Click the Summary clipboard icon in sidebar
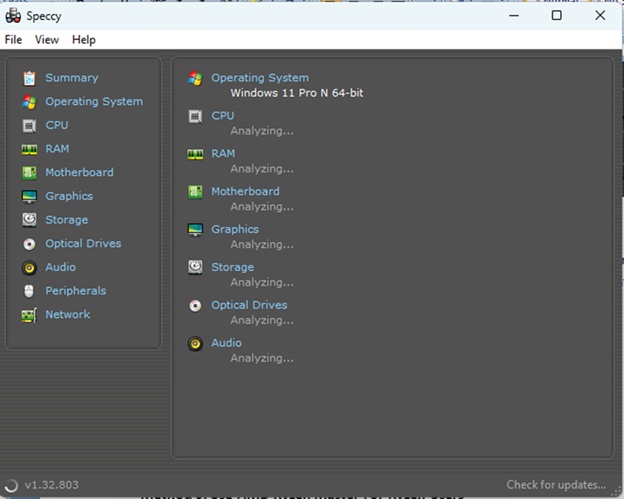Viewport: 624px width, 499px height. point(29,78)
